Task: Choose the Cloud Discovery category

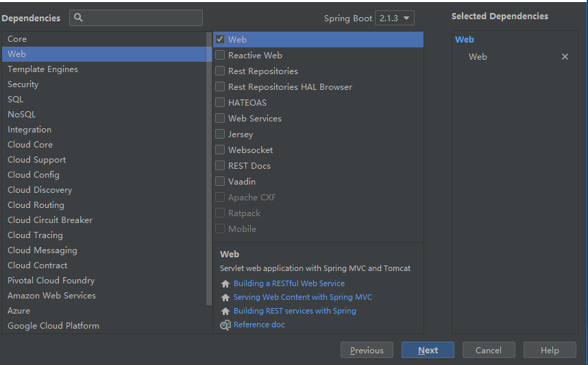Action: [104, 189]
